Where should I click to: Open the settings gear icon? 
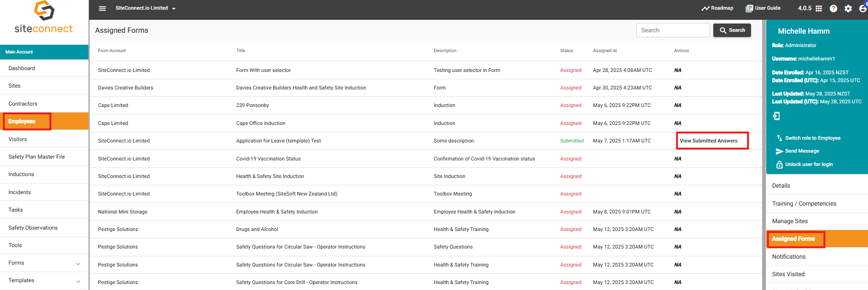click(x=848, y=8)
